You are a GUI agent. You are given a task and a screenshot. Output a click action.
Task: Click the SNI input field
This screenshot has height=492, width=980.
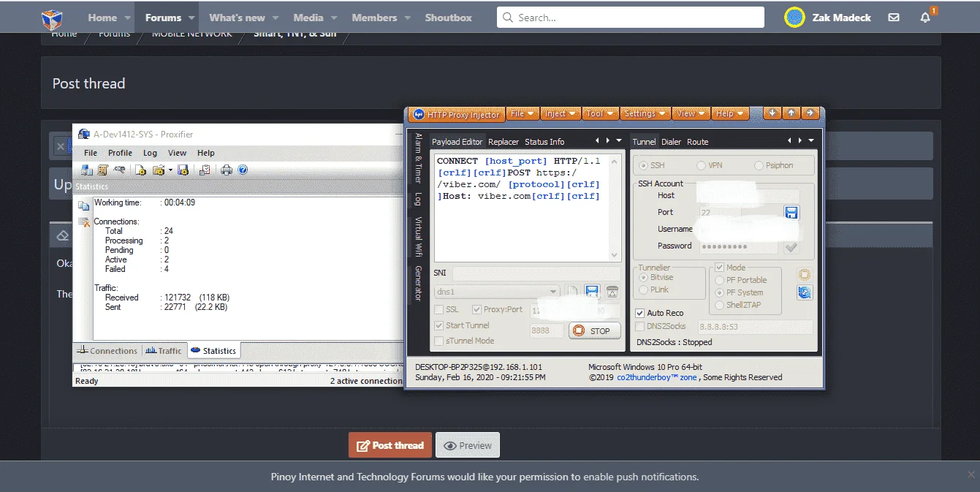[536, 273]
